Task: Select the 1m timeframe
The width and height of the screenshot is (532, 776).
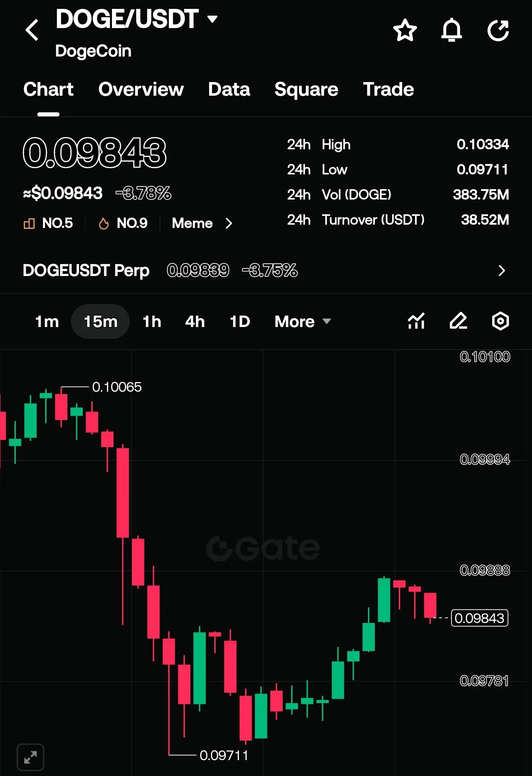Action: pyautogui.click(x=47, y=321)
